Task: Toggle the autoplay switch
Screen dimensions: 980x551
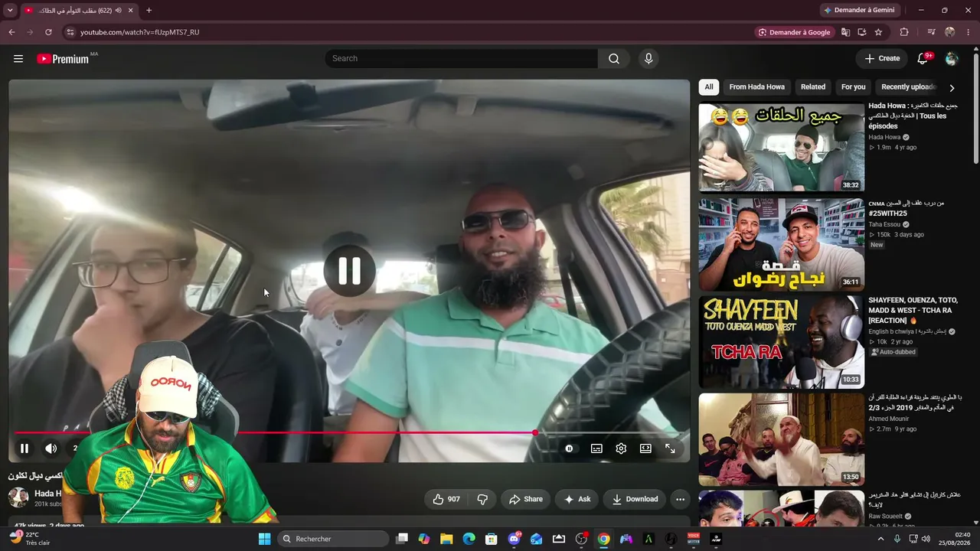Action: click(x=569, y=448)
